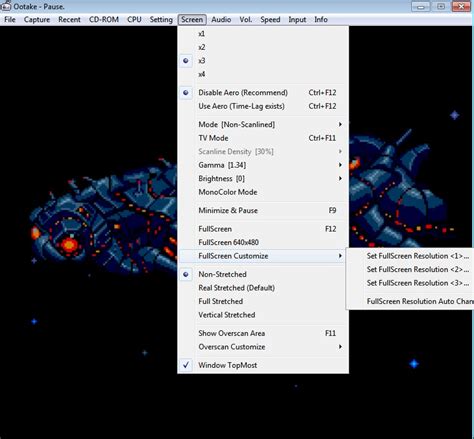Open the Audio menu

tap(221, 20)
